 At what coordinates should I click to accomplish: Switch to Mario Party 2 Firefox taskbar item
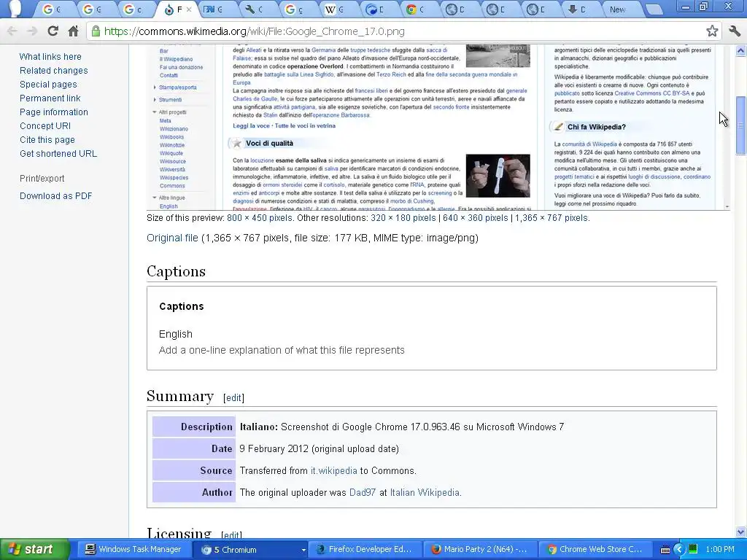point(480,550)
